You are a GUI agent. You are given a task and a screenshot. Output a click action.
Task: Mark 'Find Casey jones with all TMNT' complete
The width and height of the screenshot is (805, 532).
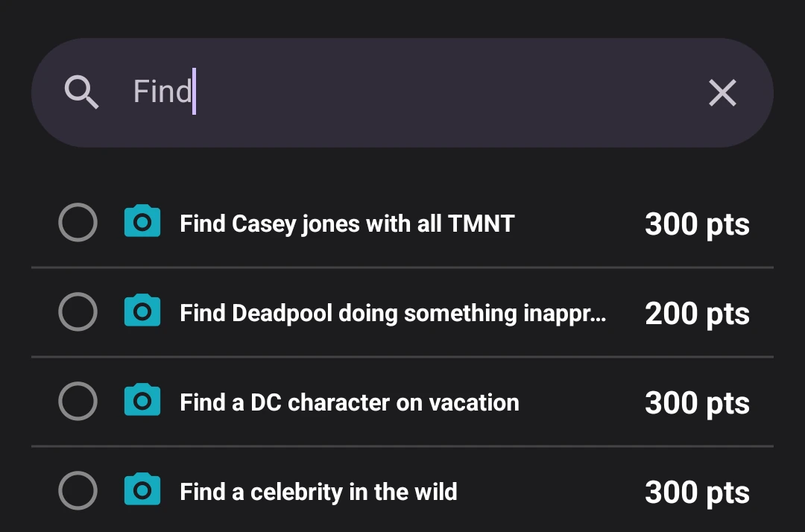[78, 222]
